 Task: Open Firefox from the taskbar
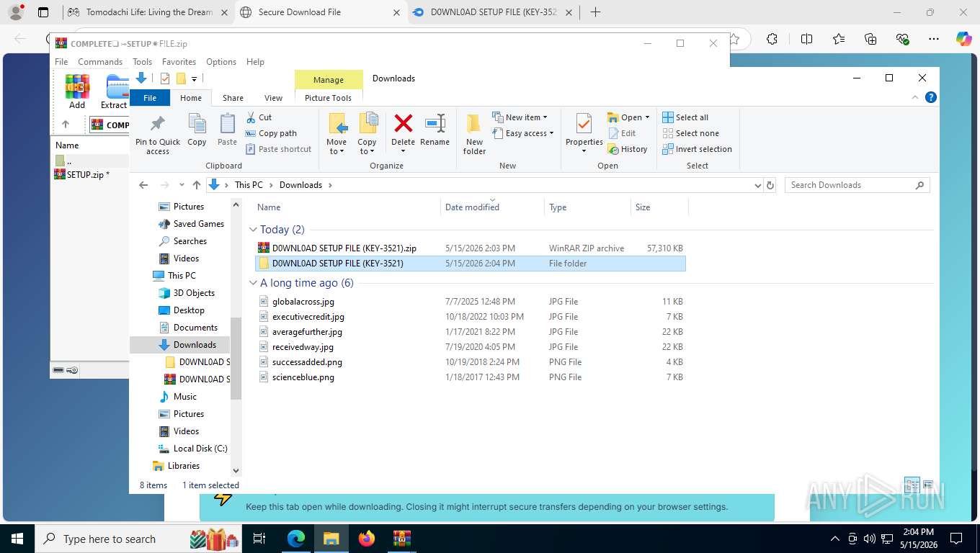tap(367, 539)
